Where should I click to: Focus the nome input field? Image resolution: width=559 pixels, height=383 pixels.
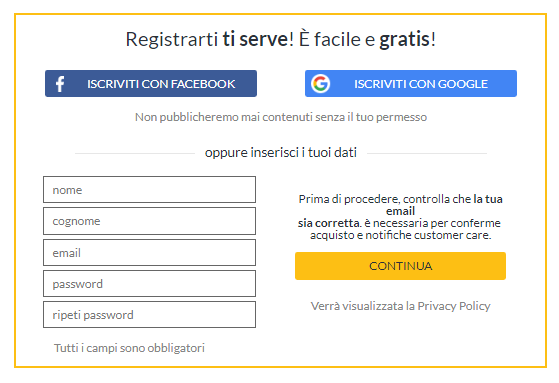click(149, 189)
